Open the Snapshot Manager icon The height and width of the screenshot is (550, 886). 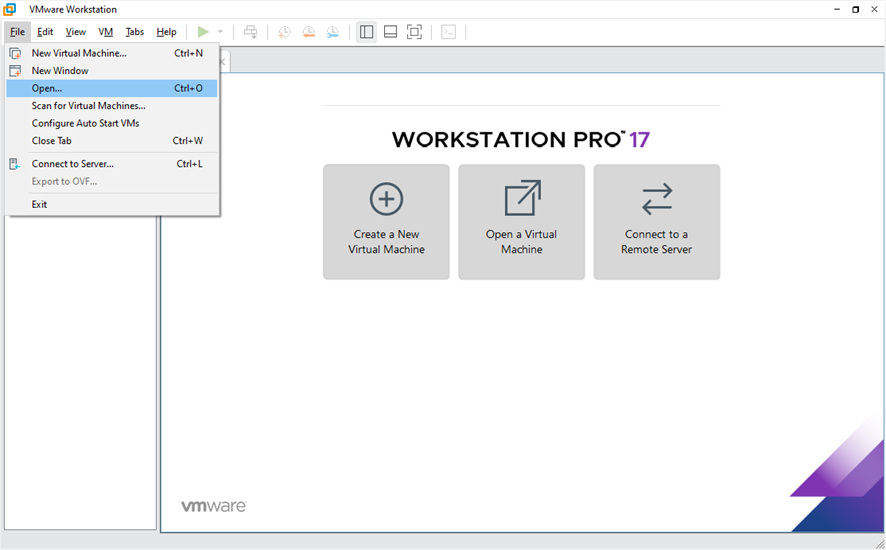click(x=330, y=32)
